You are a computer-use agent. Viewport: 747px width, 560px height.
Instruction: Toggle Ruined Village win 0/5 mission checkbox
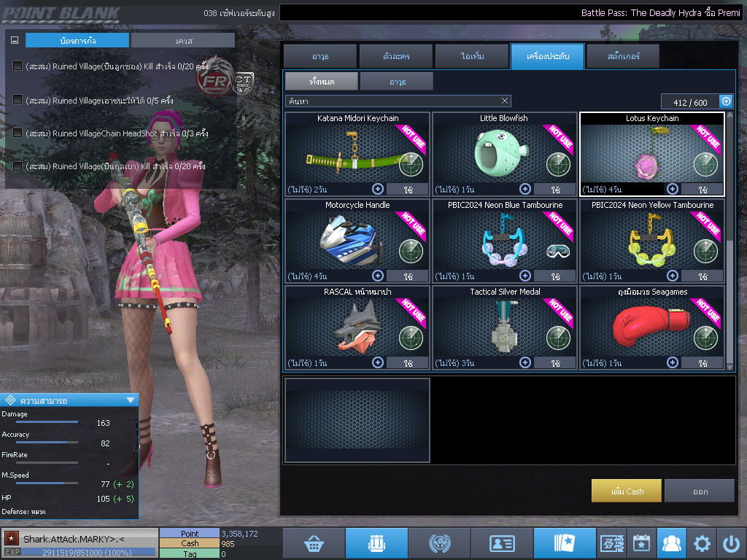tap(18, 99)
